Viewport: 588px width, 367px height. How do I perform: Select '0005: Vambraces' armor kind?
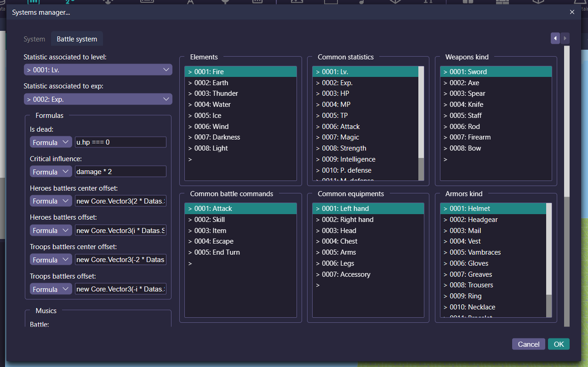point(493,252)
